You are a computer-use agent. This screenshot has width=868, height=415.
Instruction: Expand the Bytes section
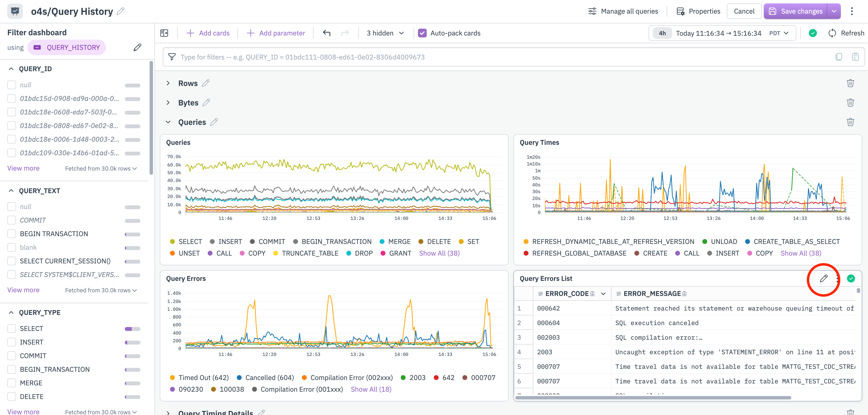168,103
